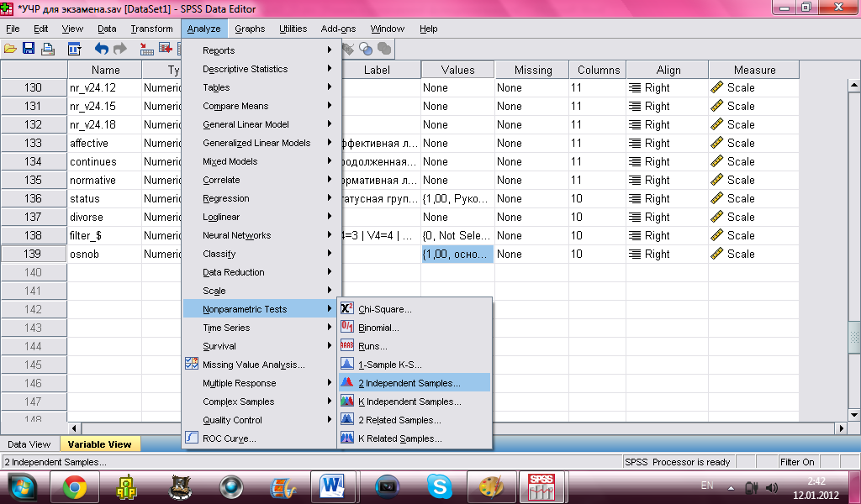The width and height of the screenshot is (861, 504).
Task: Open Skype from the taskbar
Action: click(439, 487)
